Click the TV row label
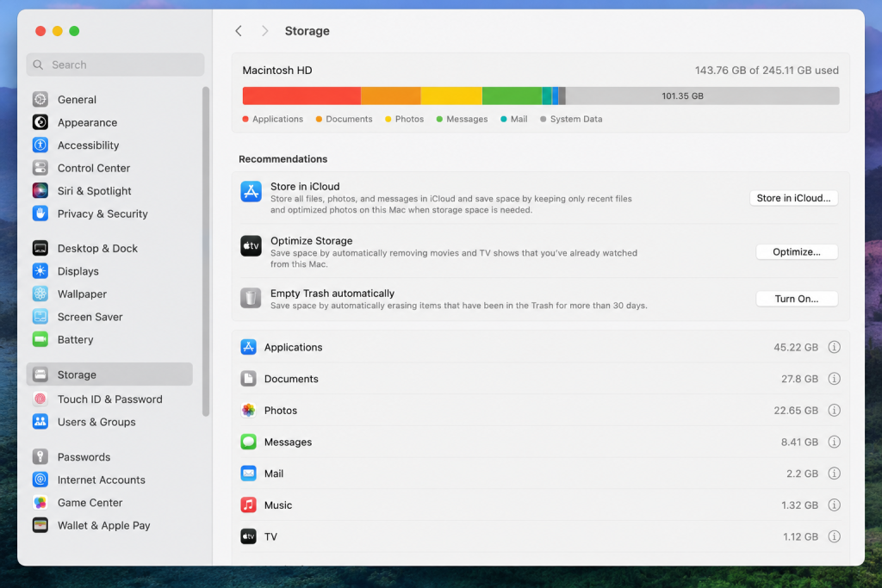 click(x=270, y=536)
